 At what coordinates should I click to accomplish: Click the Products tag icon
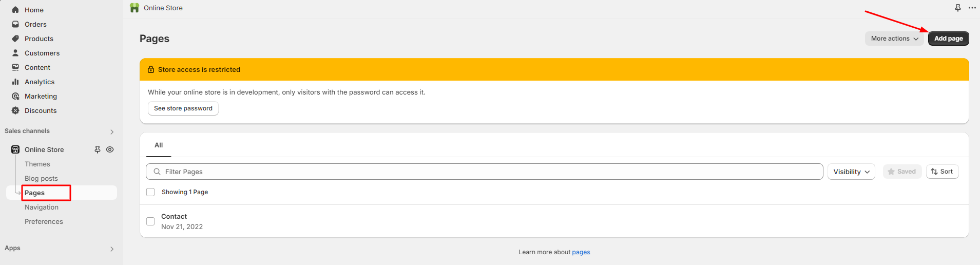click(15, 39)
